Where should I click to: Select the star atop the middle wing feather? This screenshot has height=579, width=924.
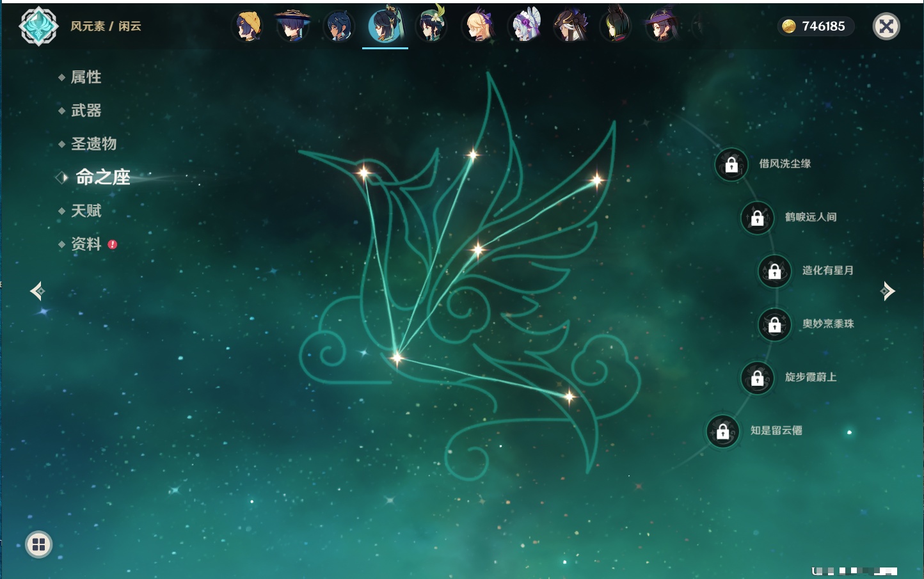tap(472, 154)
